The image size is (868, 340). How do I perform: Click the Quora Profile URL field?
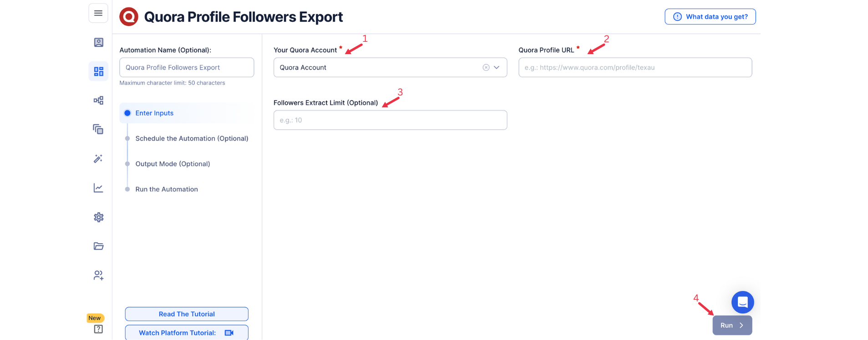[x=635, y=67]
